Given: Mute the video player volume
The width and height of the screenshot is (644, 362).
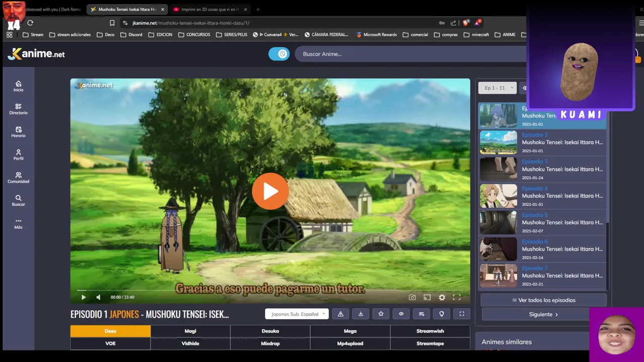Looking at the screenshot, I should point(98,297).
